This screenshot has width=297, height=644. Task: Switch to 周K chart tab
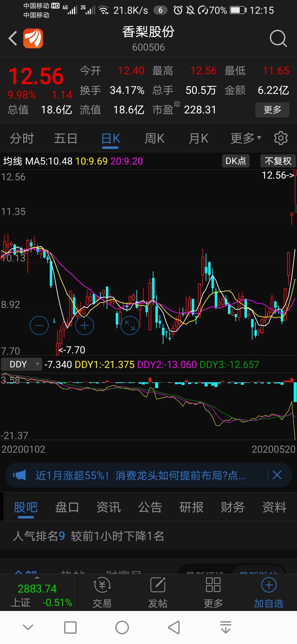(155, 138)
